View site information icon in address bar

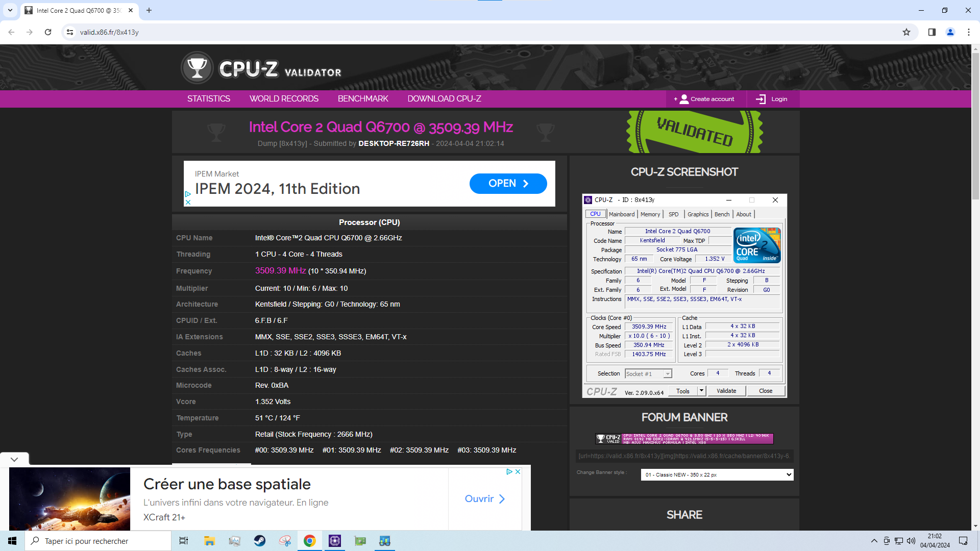(x=70, y=32)
